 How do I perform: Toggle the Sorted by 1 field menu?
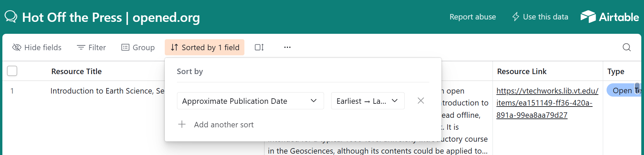(x=205, y=47)
